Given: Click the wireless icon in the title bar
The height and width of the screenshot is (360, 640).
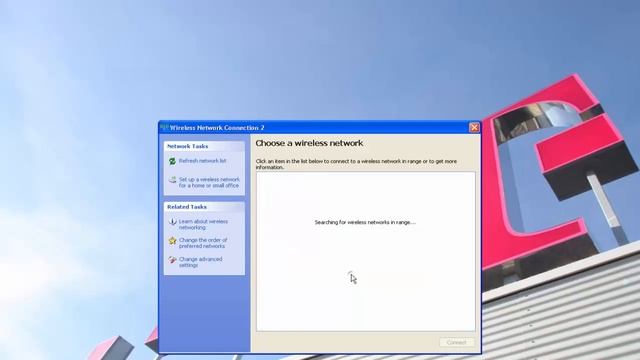Looking at the screenshot, I should click(x=164, y=128).
